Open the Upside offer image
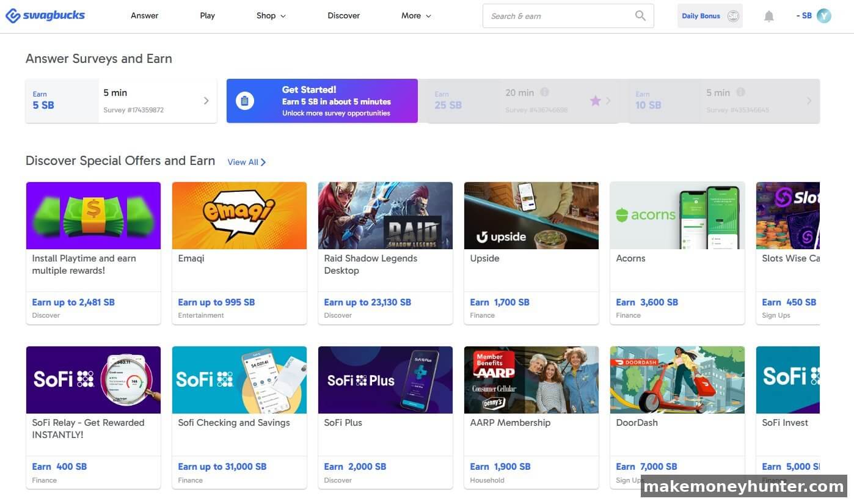Screen dimensions: 854x504 point(531,216)
